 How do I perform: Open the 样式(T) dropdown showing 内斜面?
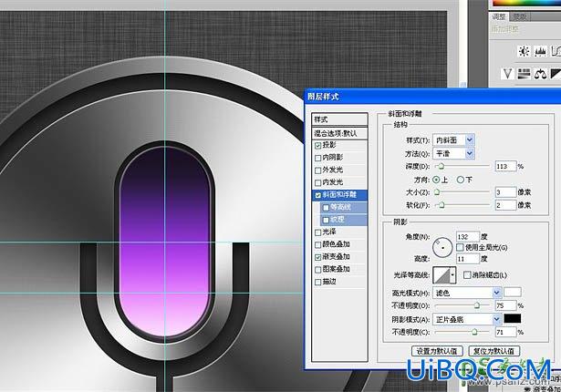(453, 139)
